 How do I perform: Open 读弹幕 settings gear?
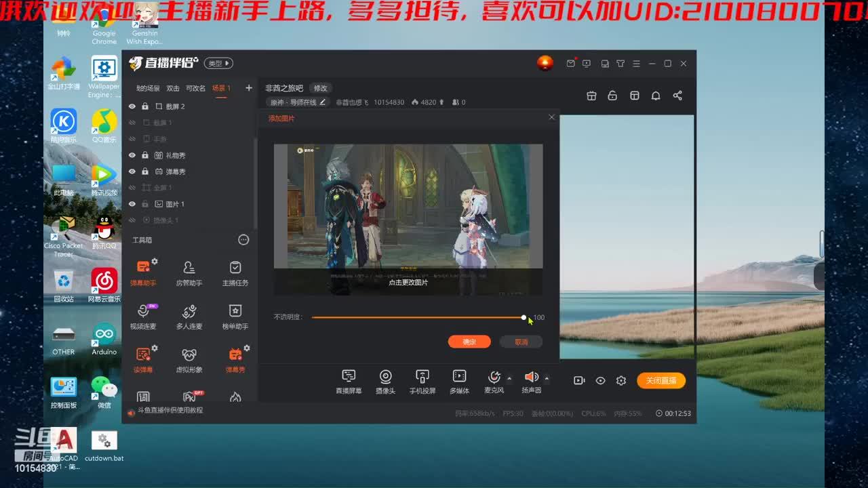tap(155, 348)
